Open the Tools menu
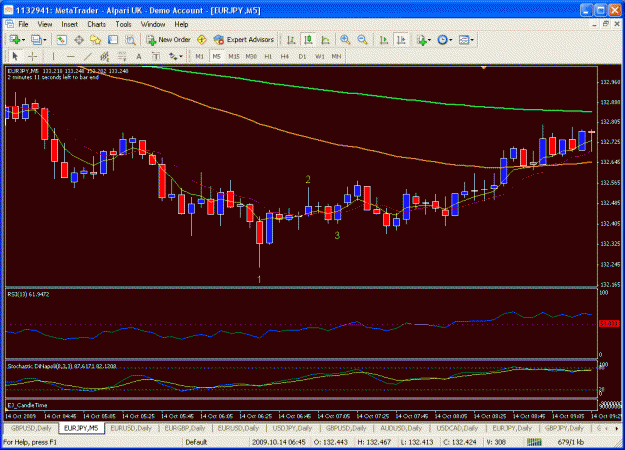625x450 pixels. coord(123,24)
